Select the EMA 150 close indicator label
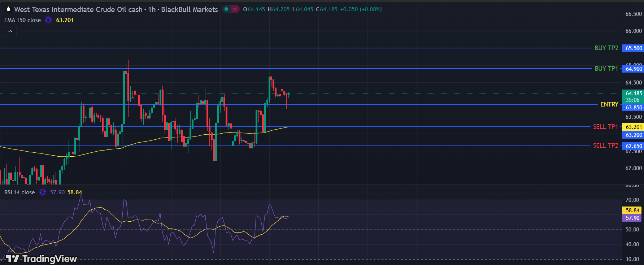Viewport: 644px width, 265px height. [22, 20]
